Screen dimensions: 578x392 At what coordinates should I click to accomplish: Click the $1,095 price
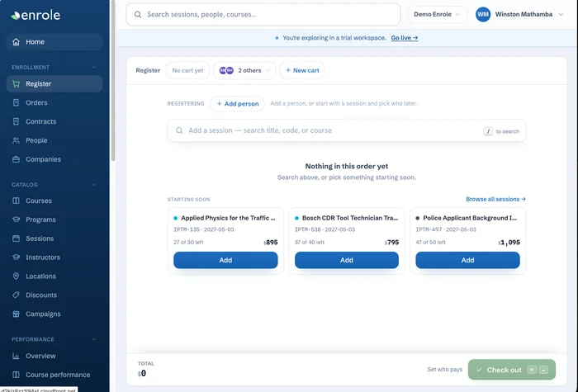509,243
